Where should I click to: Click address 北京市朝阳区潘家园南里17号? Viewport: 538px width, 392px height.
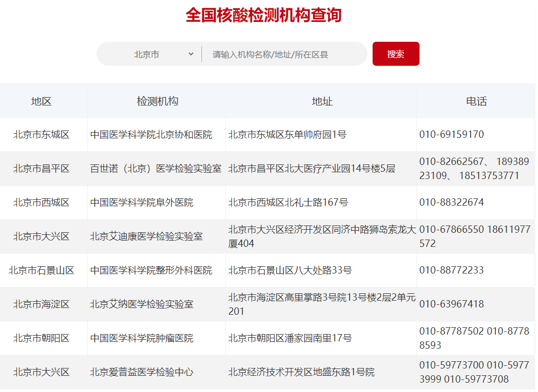(290, 338)
